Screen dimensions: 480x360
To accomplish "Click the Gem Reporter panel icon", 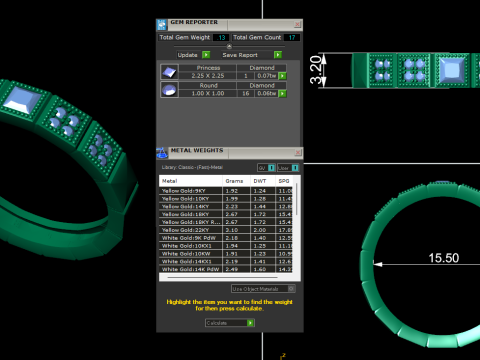I will pyautogui.click(x=162, y=25).
